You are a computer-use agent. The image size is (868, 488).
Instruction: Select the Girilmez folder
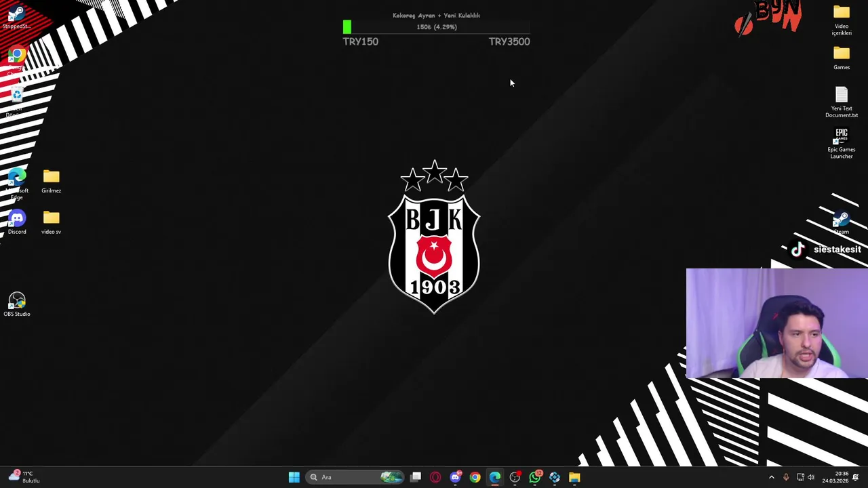click(51, 182)
